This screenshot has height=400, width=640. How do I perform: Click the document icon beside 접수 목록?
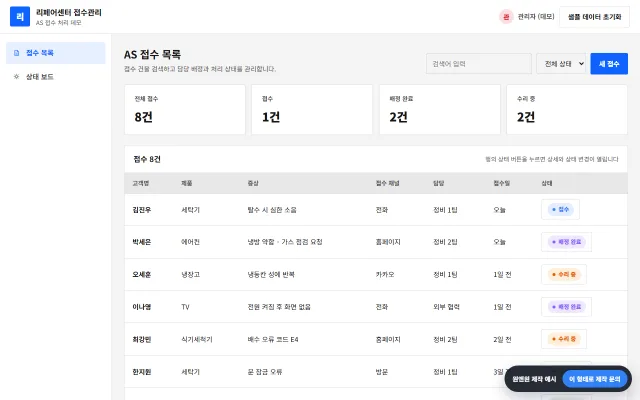point(16,53)
